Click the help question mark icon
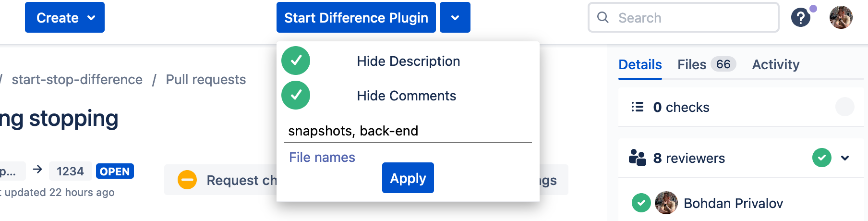 [800, 18]
